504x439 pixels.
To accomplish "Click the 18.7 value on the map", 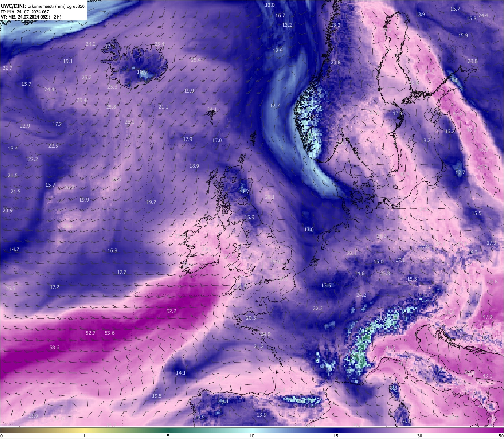I will 425,140.
